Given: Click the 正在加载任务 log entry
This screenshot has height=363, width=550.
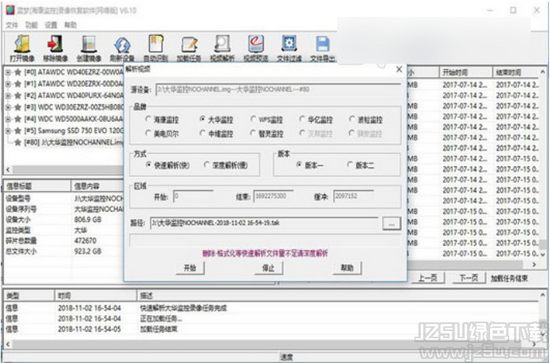Looking at the screenshot, I should [x=161, y=319].
